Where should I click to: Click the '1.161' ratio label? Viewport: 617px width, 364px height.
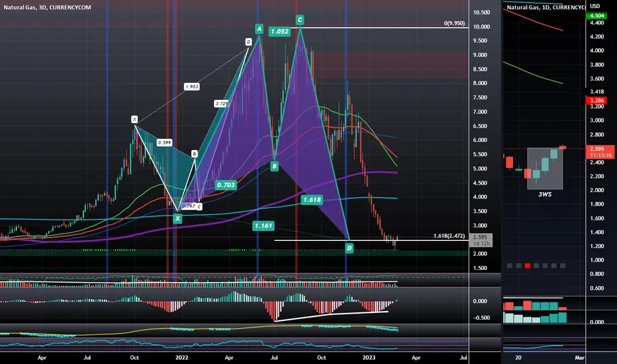(263, 226)
